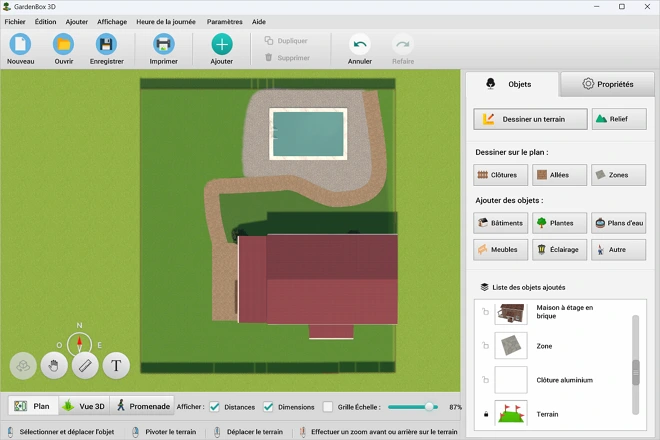Toggle lock on Terrain object
The width and height of the screenshot is (660, 440).
(485, 413)
